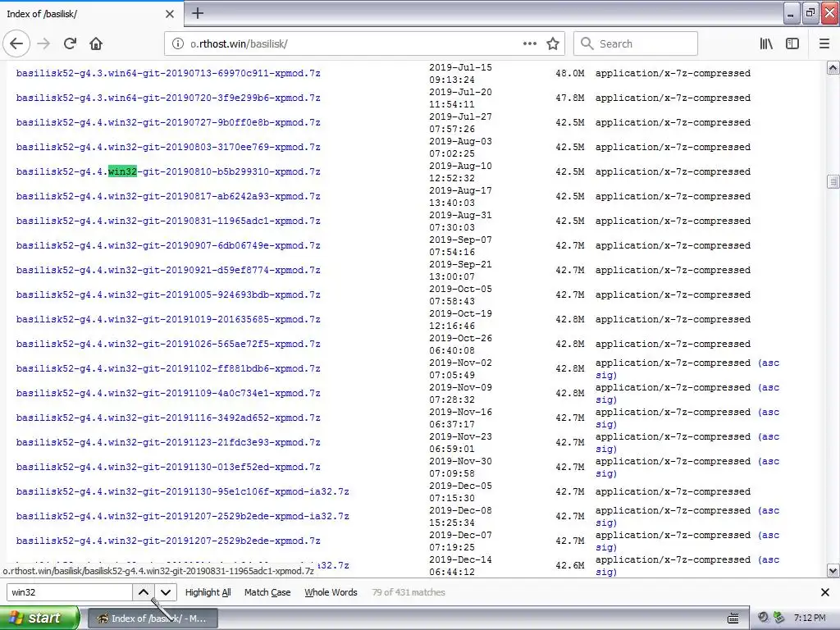Open win32-git-20190727-9b0ff0e8b link

pos(168,123)
